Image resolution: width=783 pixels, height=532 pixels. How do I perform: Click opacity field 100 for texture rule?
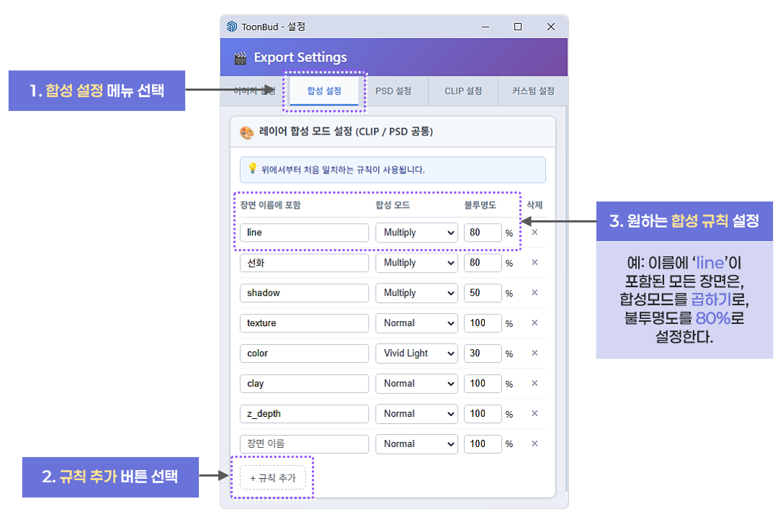click(x=483, y=323)
